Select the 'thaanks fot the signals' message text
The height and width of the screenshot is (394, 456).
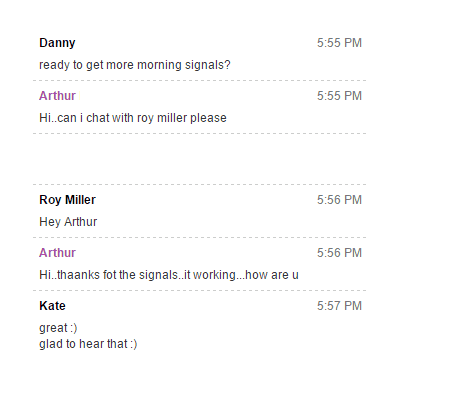pos(169,275)
